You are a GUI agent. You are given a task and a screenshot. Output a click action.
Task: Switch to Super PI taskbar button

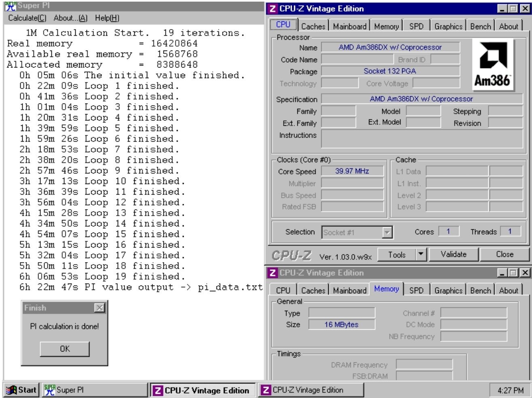[95, 390]
